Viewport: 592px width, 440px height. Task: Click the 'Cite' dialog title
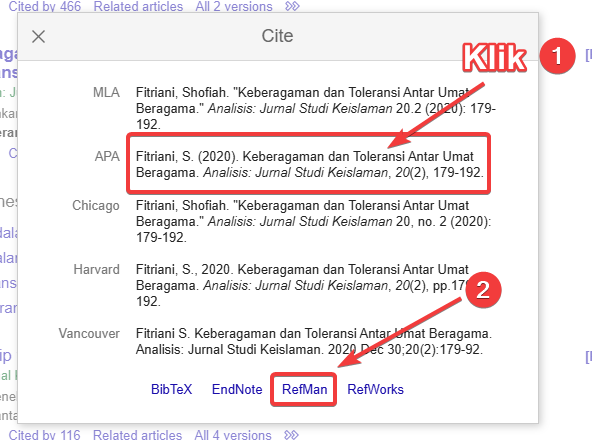tap(278, 36)
